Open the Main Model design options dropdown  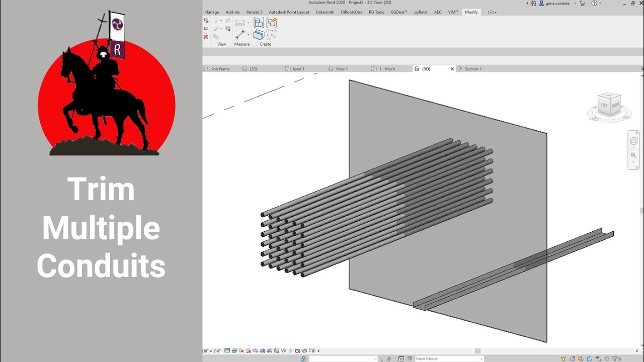449,358
